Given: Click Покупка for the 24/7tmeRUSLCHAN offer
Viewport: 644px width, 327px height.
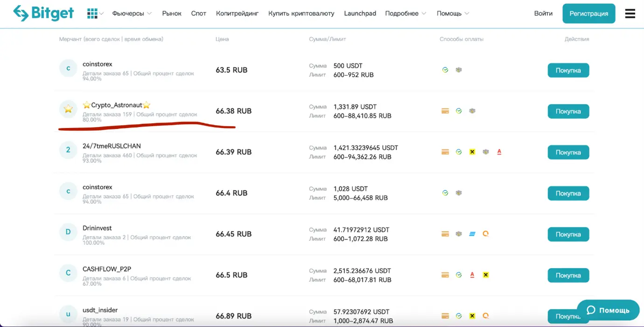Looking at the screenshot, I should click(x=568, y=152).
